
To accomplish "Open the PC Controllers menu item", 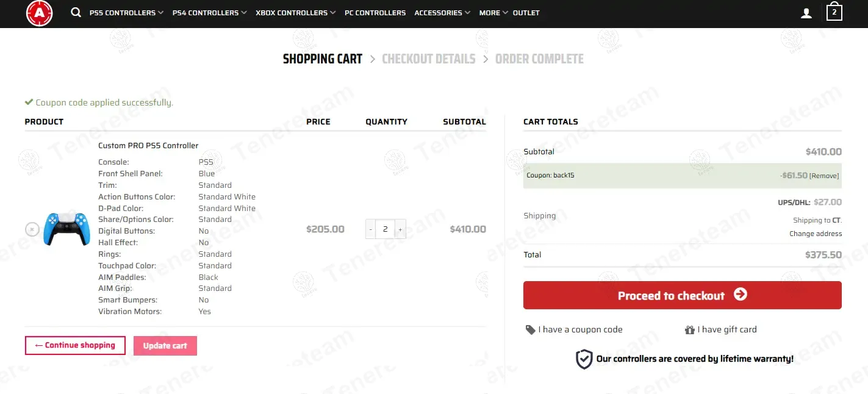I will click(x=375, y=13).
